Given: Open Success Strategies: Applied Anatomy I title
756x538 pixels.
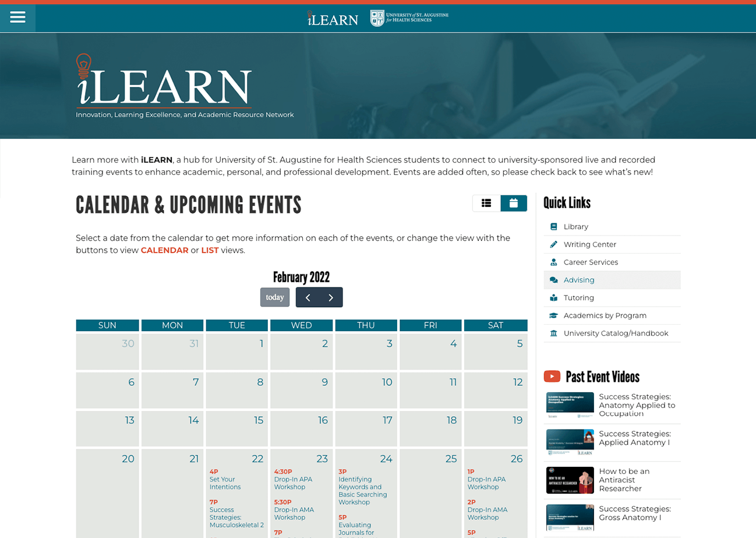Looking at the screenshot, I should [x=635, y=438].
